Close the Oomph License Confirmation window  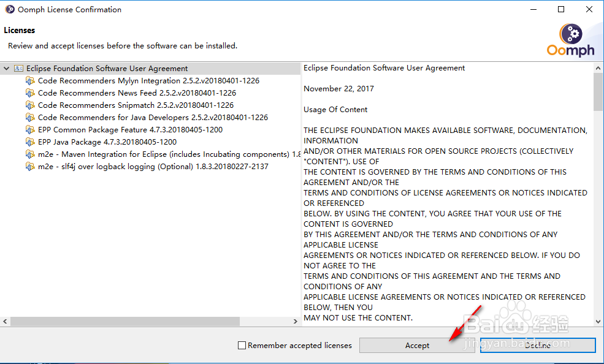tap(589, 9)
